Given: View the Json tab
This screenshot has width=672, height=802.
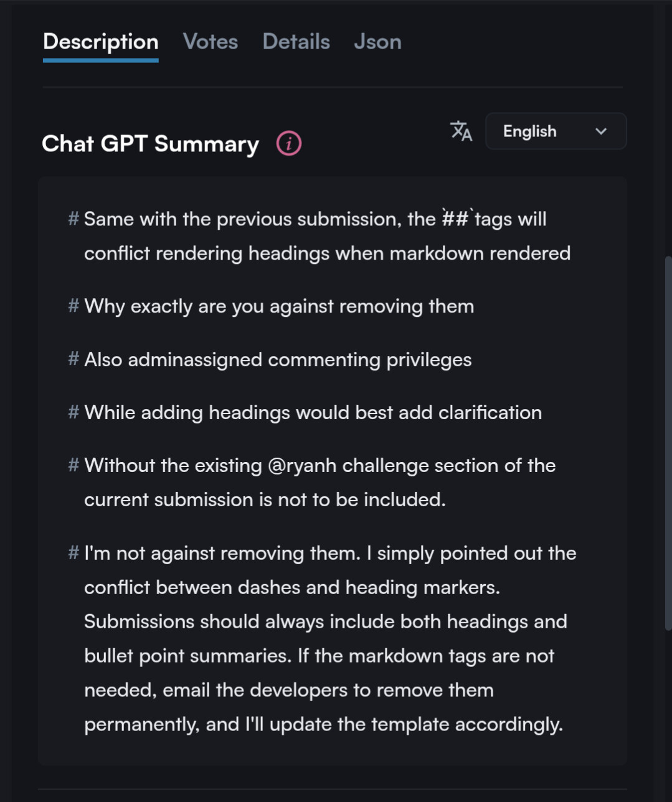Looking at the screenshot, I should (x=378, y=42).
